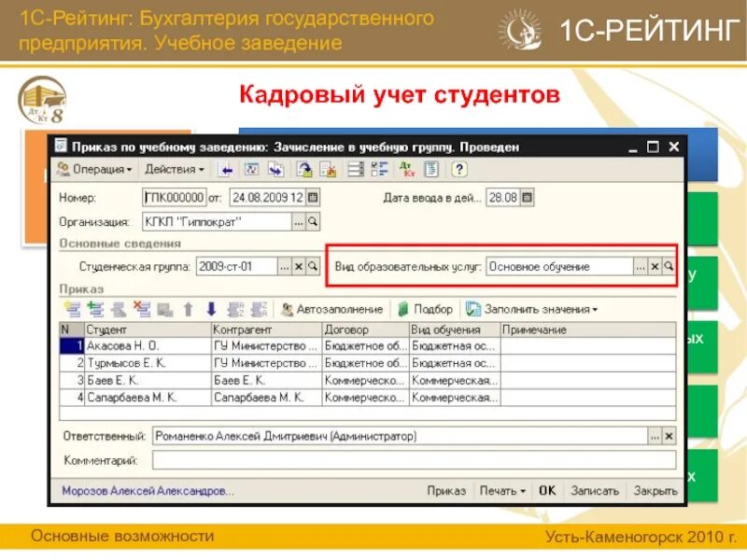The height and width of the screenshot is (560, 747).
Task: Click the create-based-on toolbar icon
Action: (x=304, y=170)
